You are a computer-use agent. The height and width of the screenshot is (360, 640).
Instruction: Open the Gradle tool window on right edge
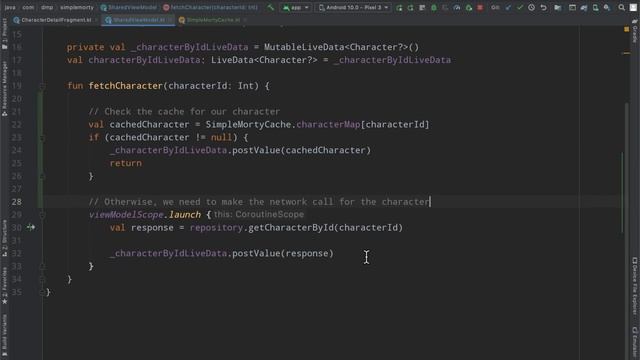635,31
